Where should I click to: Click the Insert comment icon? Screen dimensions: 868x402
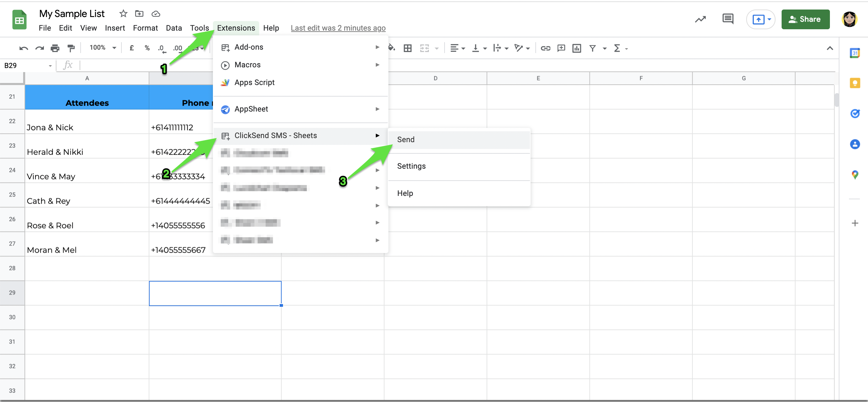click(561, 48)
